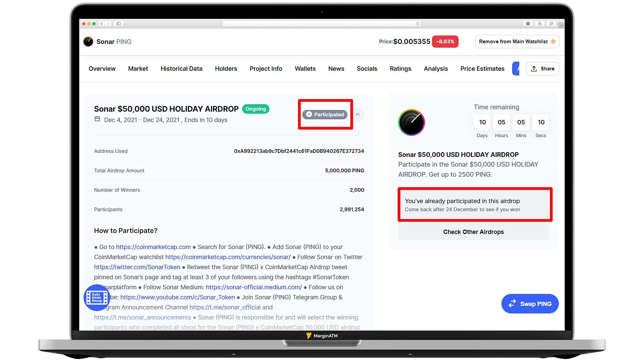Open the youtube.com/c/Sonar_Token link
Screen dimensions: 644x362
click(x=177, y=297)
